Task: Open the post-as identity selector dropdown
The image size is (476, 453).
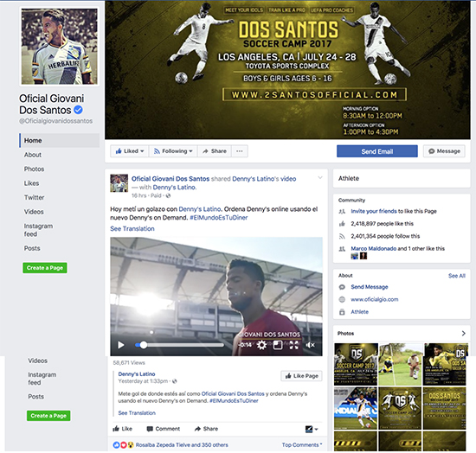Action: tap(312, 429)
